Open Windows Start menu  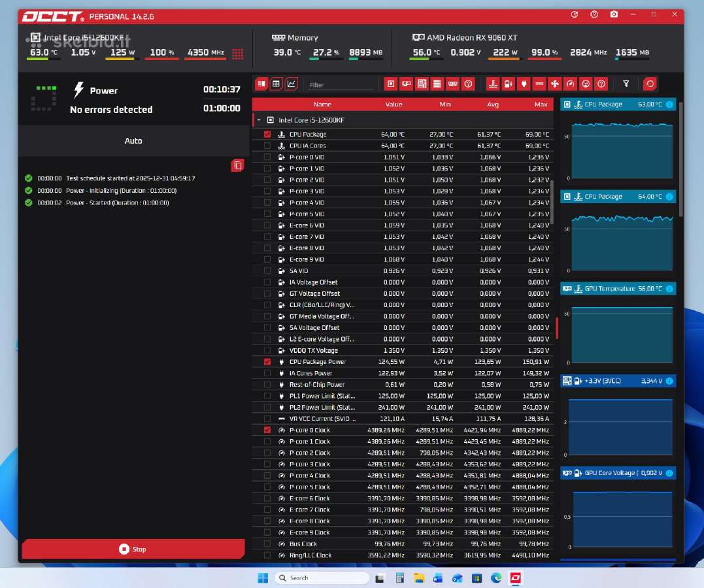point(263,578)
